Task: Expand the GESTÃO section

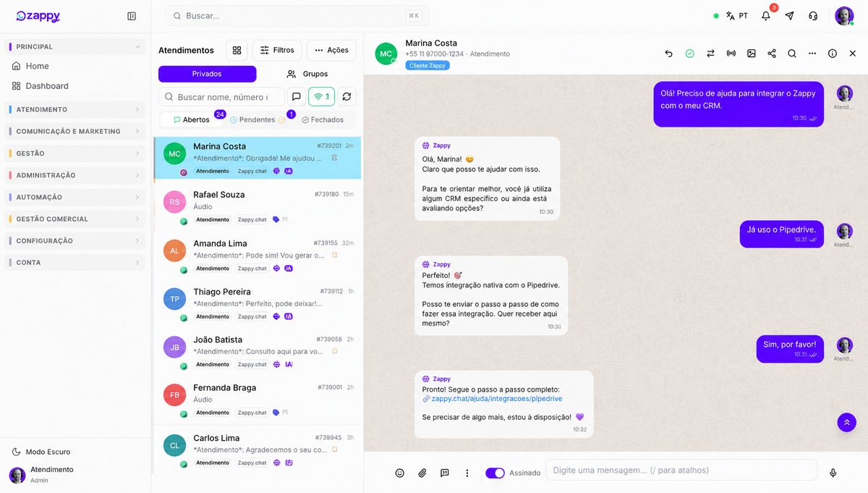Action: 75,153
